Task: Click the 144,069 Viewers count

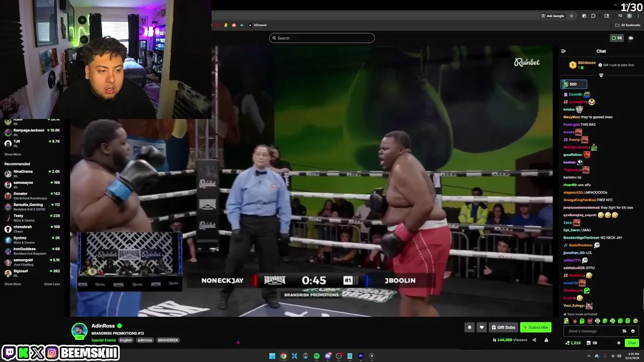Action: (x=510, y=340)
